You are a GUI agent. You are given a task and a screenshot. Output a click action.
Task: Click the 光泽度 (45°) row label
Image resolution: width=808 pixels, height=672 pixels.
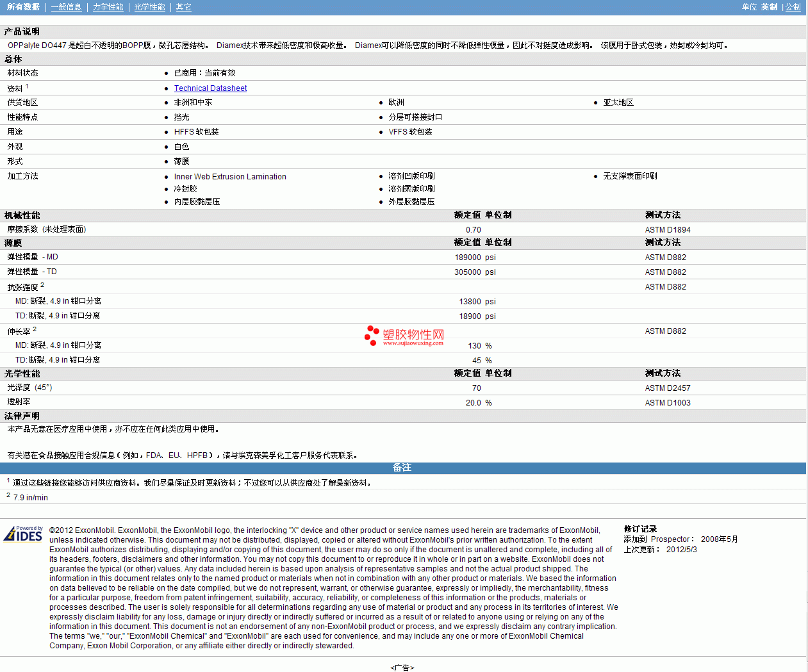[29, 388]
